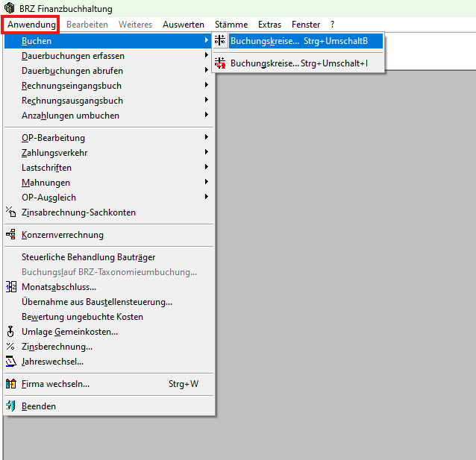Click the Beenden exit icon
Screen dimensions: 476x460
pyautogui.click(x=11, y=406)
